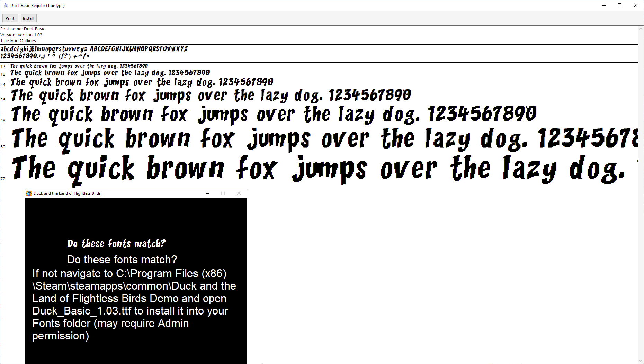Maximize the Duck Basic font viewer window

click(620, 5)
